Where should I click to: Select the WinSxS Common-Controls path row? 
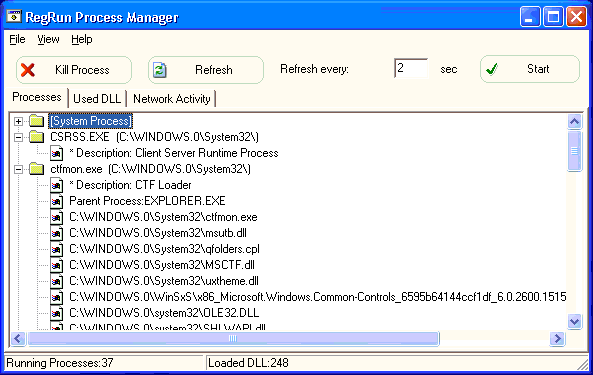[x=318, y=297]
